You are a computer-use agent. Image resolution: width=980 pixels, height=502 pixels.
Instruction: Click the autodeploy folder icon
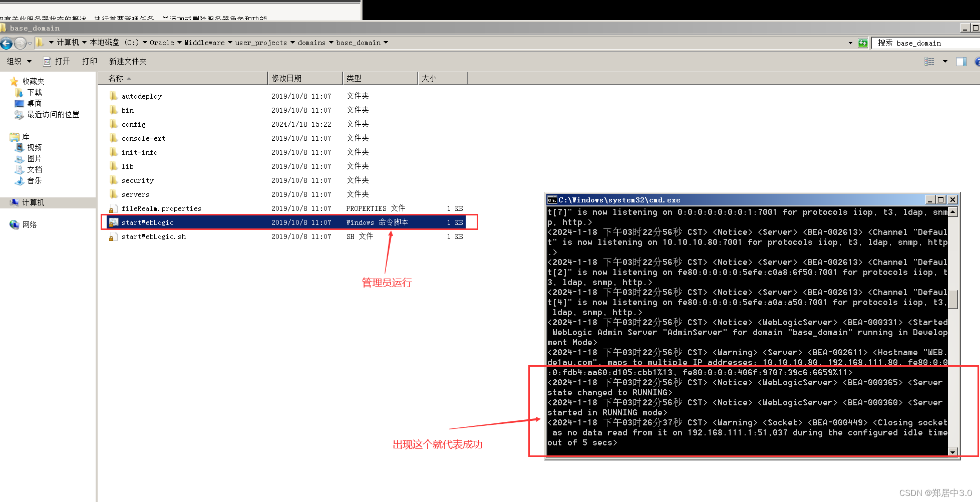(114, 96)
